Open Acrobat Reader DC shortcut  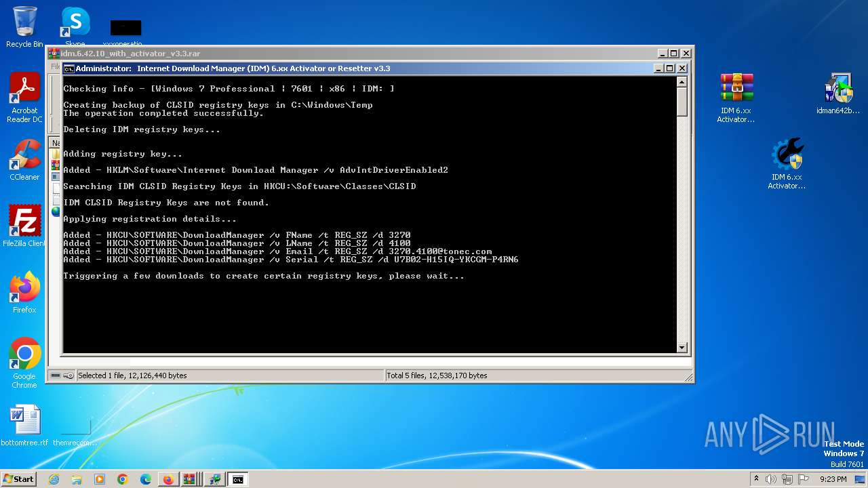tap(24, 98)
